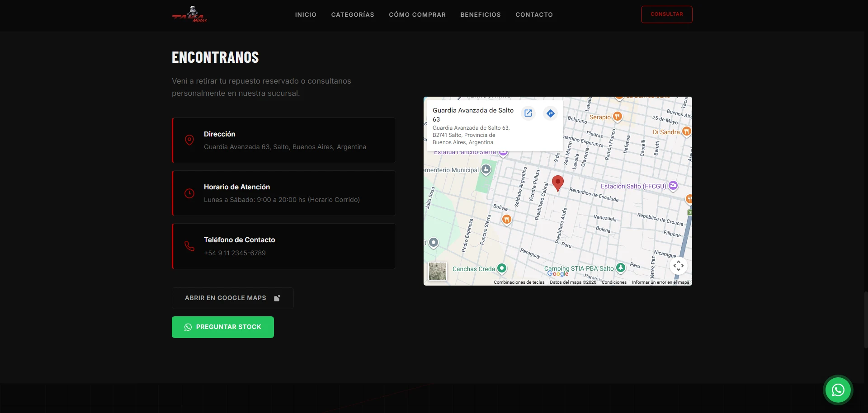Click Estación Salto (FFCGU) marker
Screen dimensions: 868x413
point(673,185)
